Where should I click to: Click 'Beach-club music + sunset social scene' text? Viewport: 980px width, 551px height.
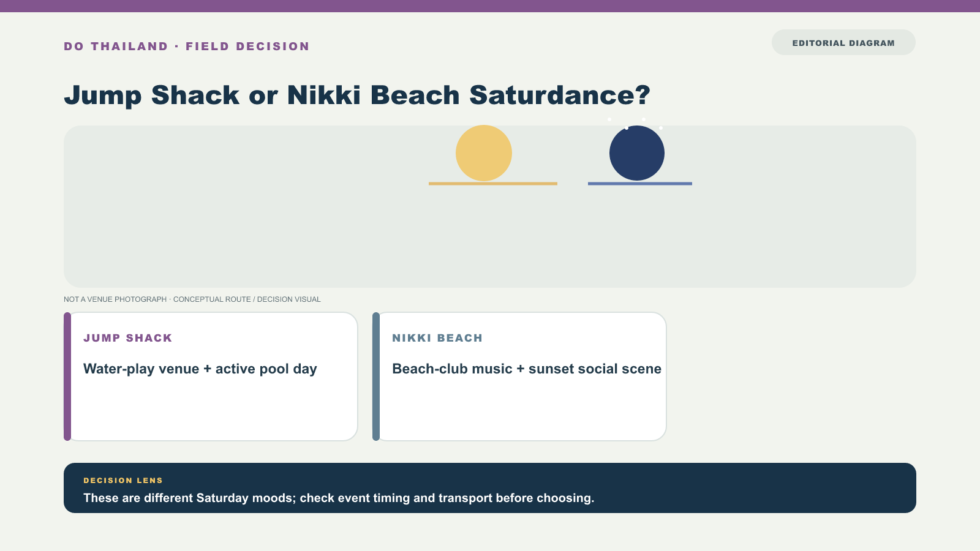(527, 369)
